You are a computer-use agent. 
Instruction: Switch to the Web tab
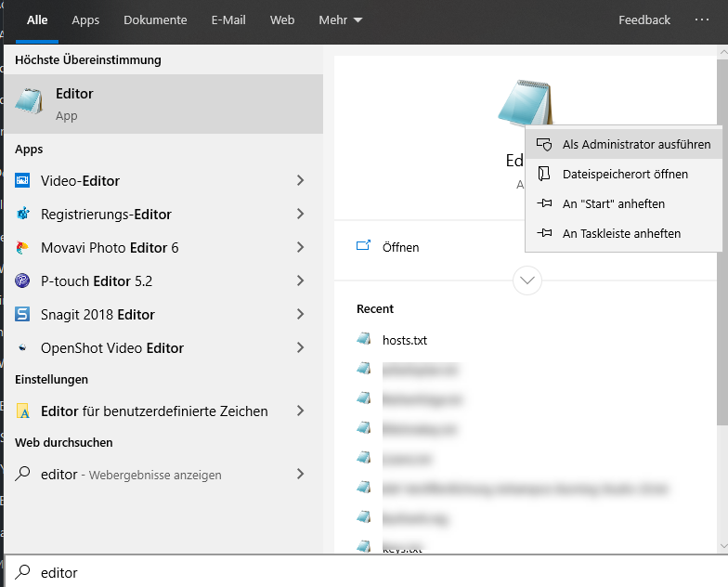tap(282, 20)
